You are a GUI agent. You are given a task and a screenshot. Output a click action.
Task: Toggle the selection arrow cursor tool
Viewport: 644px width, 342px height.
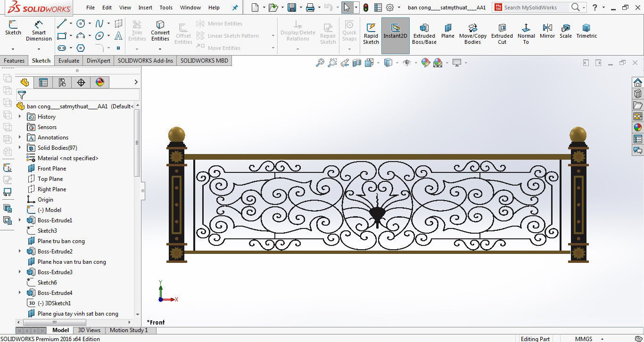(347, 8)
